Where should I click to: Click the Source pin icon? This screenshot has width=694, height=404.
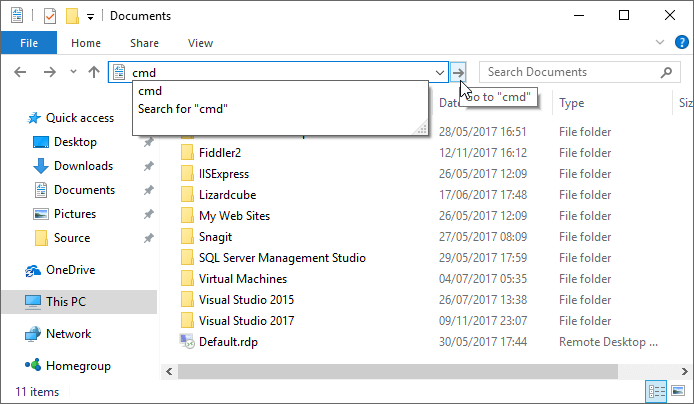(148, 238)
